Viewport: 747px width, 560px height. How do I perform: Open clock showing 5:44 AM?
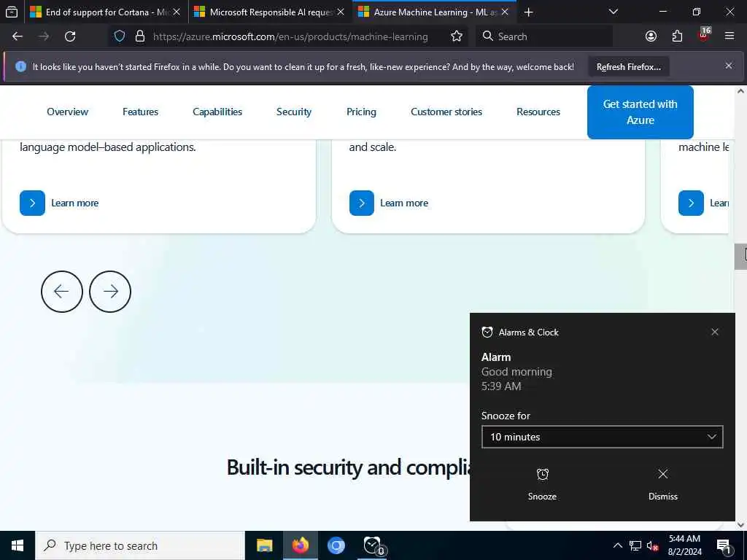point(684,545)
